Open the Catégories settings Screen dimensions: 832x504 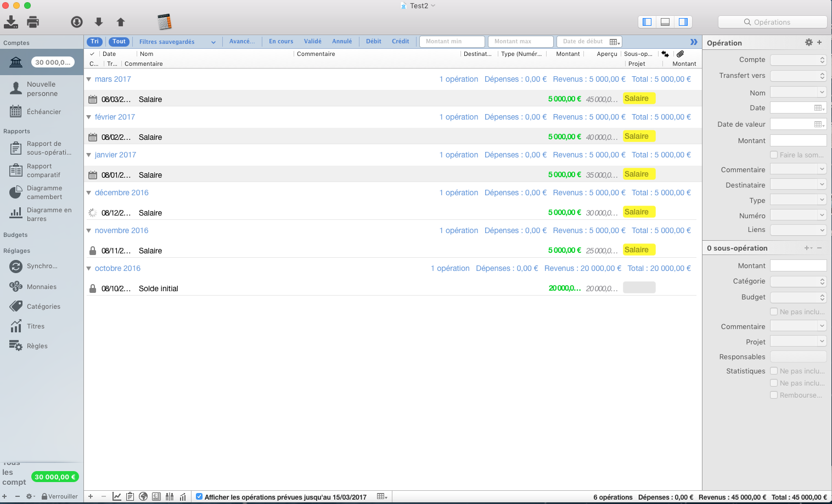click(43, 307)
